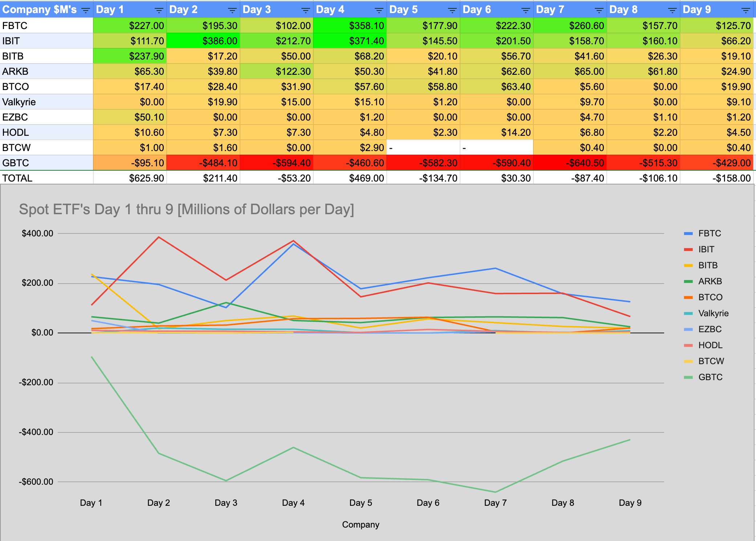Click the $400.00 vertical axis label
The height and width of the screenshot is (541, 756).
37,233
